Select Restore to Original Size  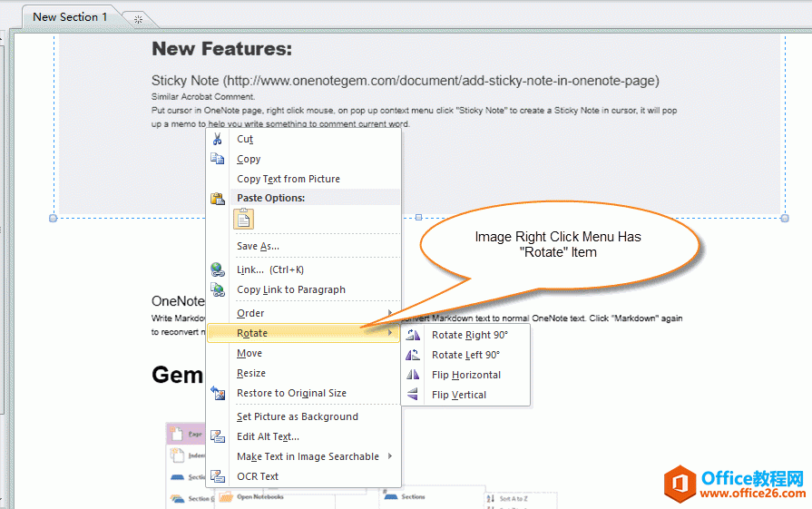pyautogui.click(x=304, y=393)
